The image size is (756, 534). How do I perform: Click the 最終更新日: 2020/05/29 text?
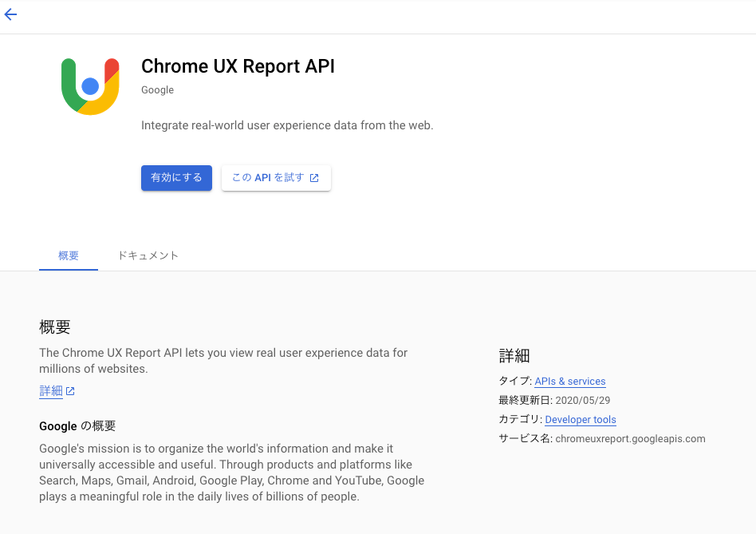[554, 401]
